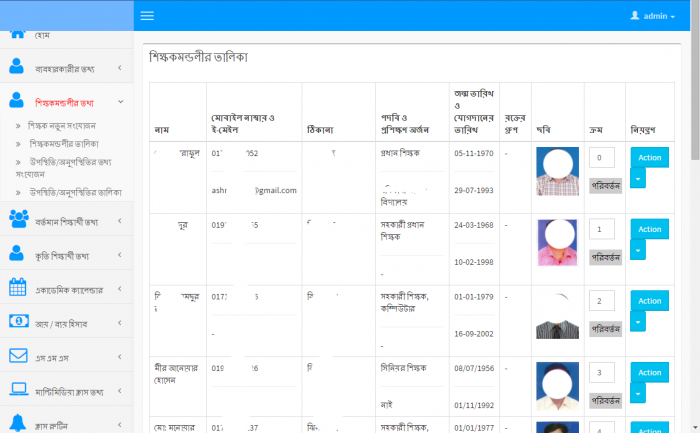Open Action caret dropdown in order 3 row

[638, 394]
